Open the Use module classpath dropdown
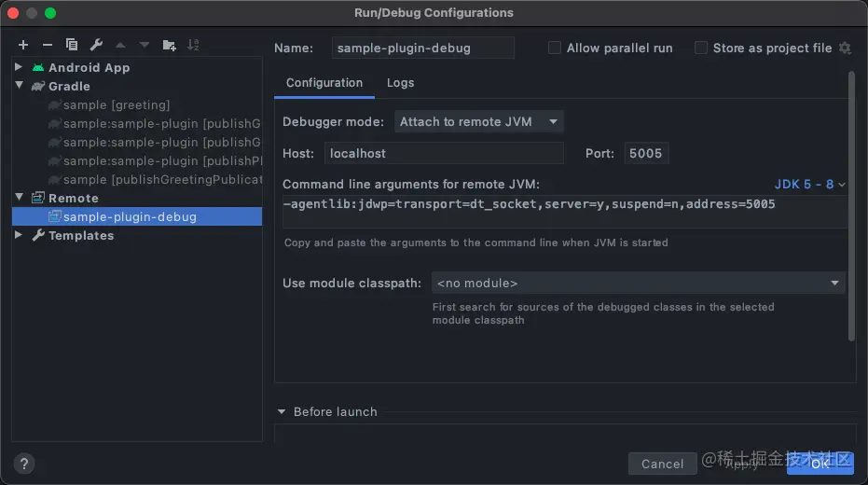Viewport: 868px width, 485px height. point(638,284)
